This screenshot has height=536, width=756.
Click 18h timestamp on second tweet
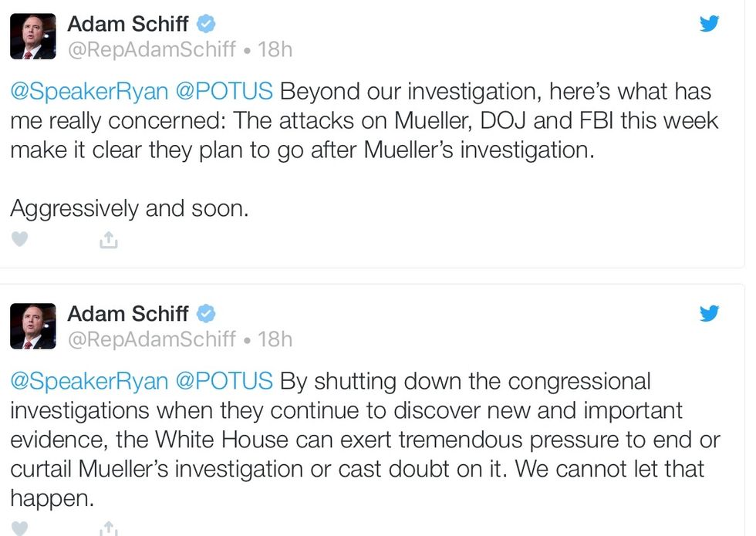[275, 339]
